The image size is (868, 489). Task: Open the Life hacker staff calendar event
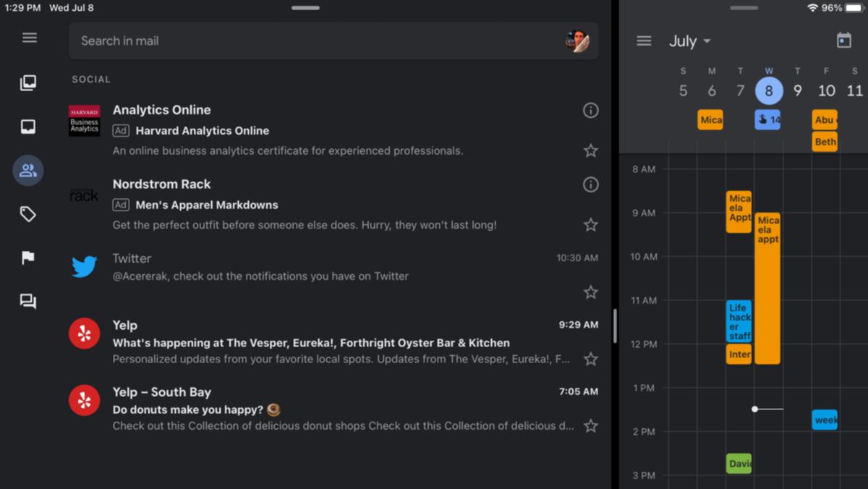tap(739, 321)
